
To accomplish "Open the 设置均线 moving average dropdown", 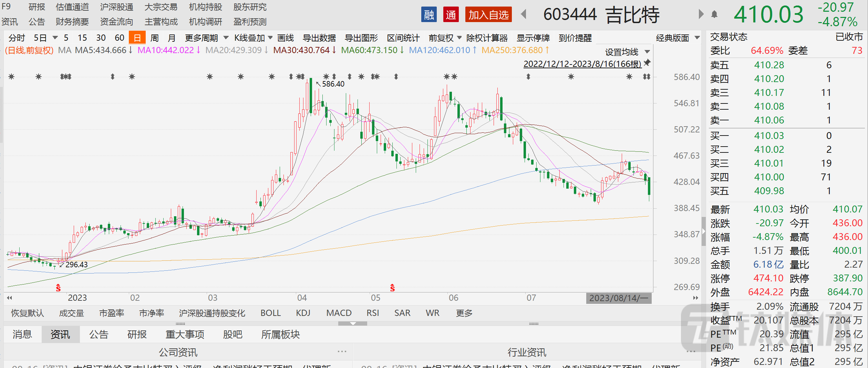I will pyautogui.click(x=627, y=52).
